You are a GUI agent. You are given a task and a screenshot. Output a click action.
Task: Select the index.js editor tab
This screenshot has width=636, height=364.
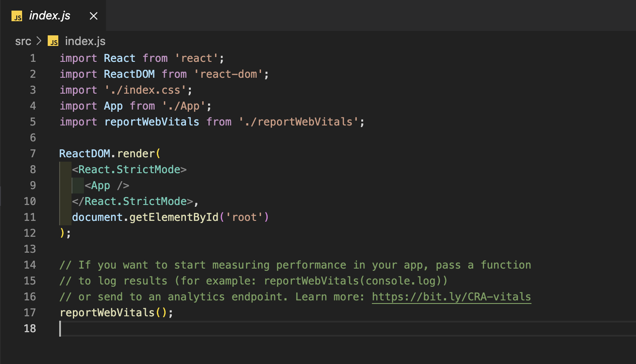(53, 16)
